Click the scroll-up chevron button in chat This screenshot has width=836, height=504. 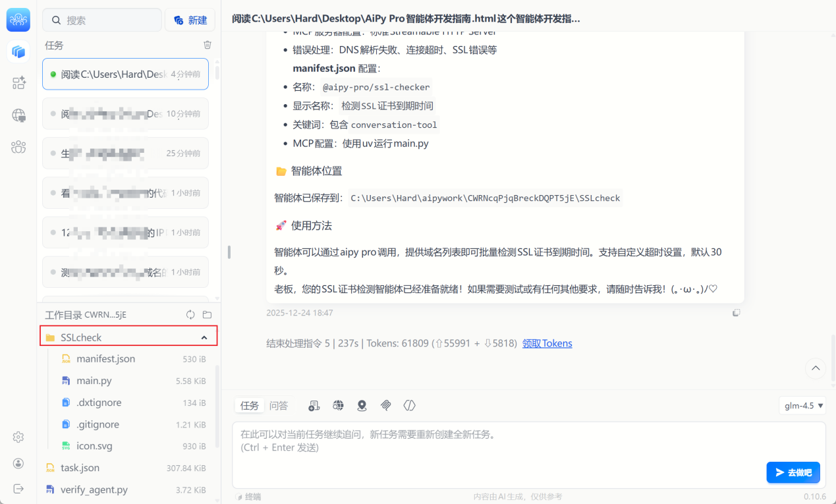click(x=816, y=368)
